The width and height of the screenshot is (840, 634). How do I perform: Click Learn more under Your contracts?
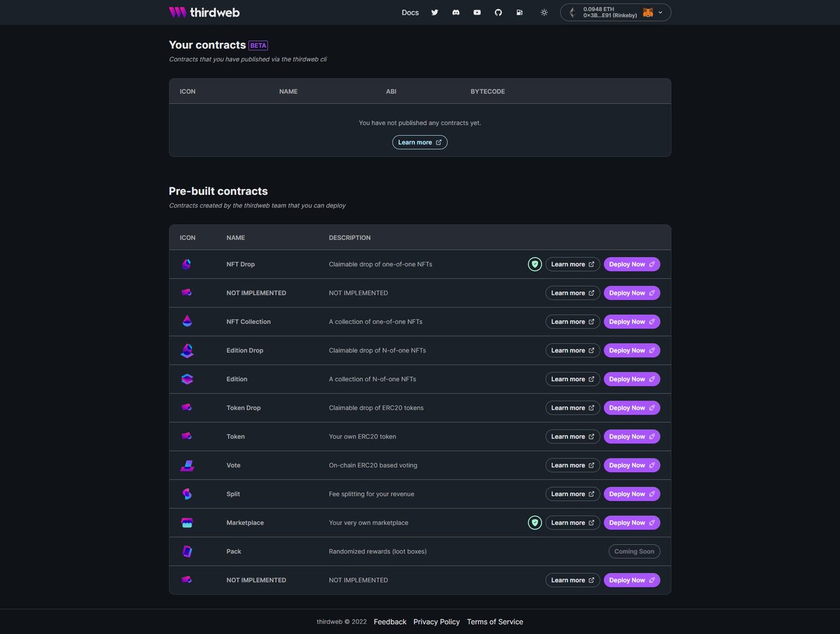coord(420,142)
